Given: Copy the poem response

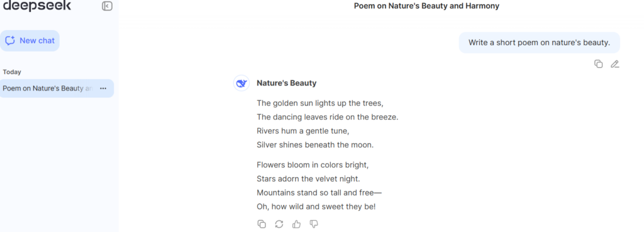Looking at the screenshot, I should tap(262, 224).
